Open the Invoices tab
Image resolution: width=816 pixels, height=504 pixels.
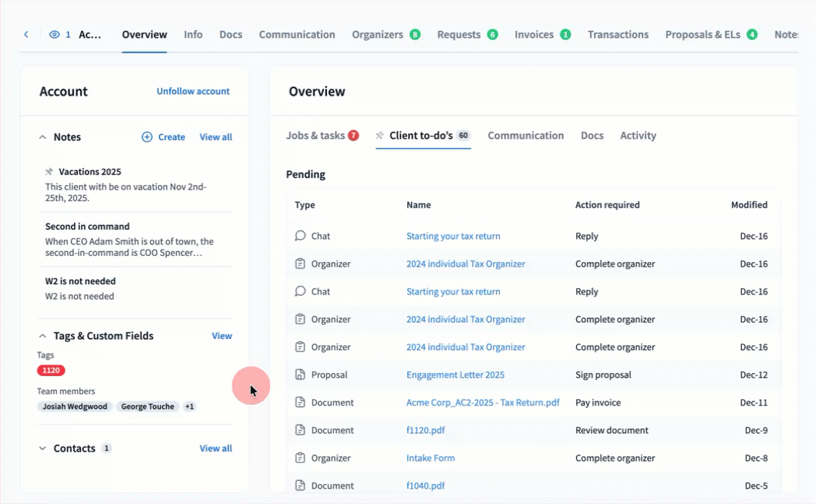534,35
